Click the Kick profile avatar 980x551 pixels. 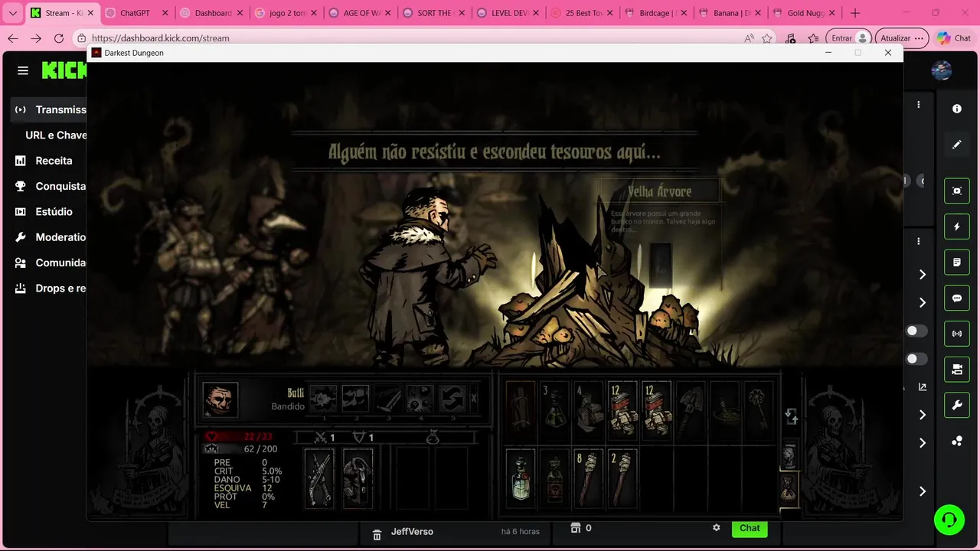[942, 70]
